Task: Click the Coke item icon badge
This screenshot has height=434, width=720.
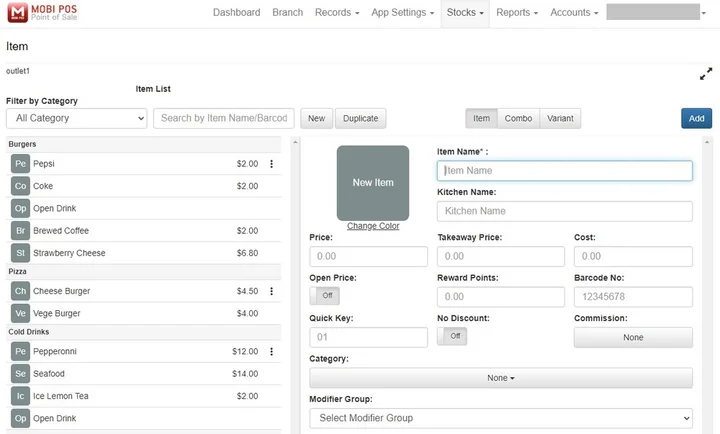Action: click(20, 186)
